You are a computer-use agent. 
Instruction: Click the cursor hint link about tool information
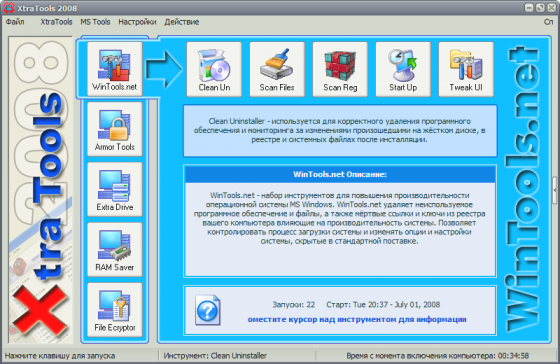[357, 319]
